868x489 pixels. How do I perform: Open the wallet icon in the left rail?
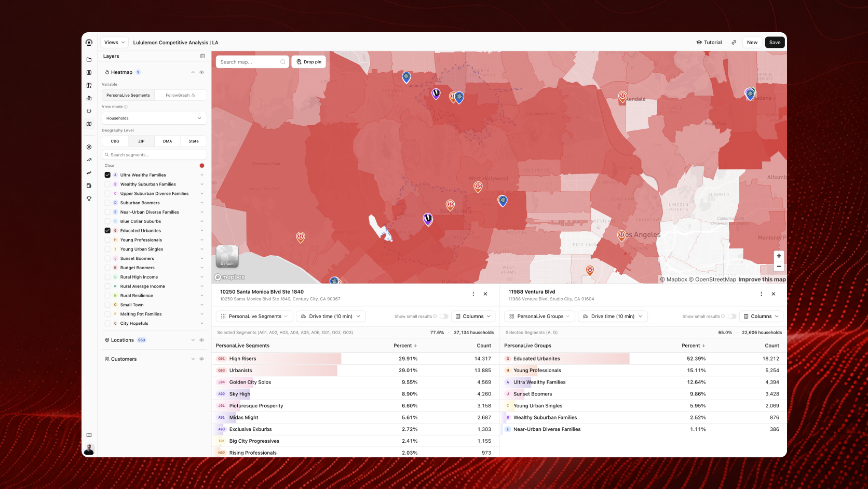tap(89, 186)
